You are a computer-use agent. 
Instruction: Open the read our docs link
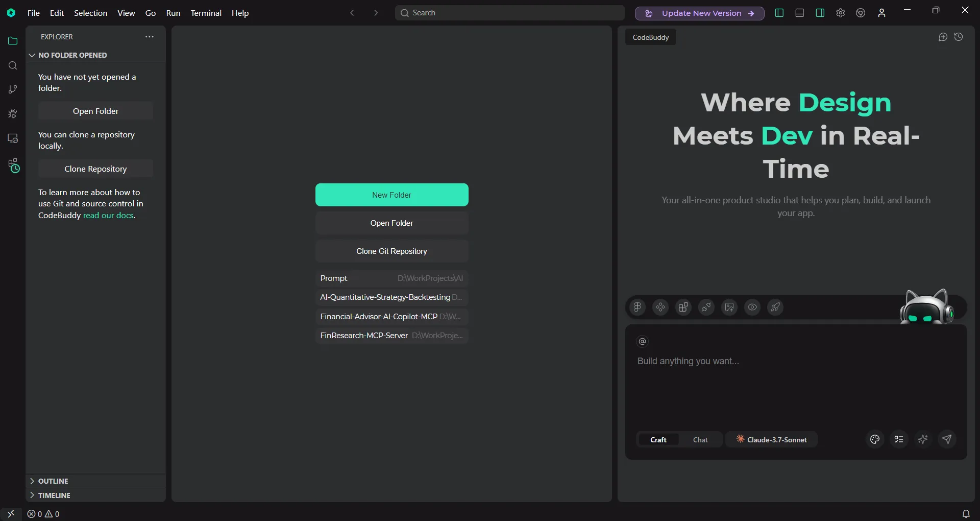coord(108,216)
